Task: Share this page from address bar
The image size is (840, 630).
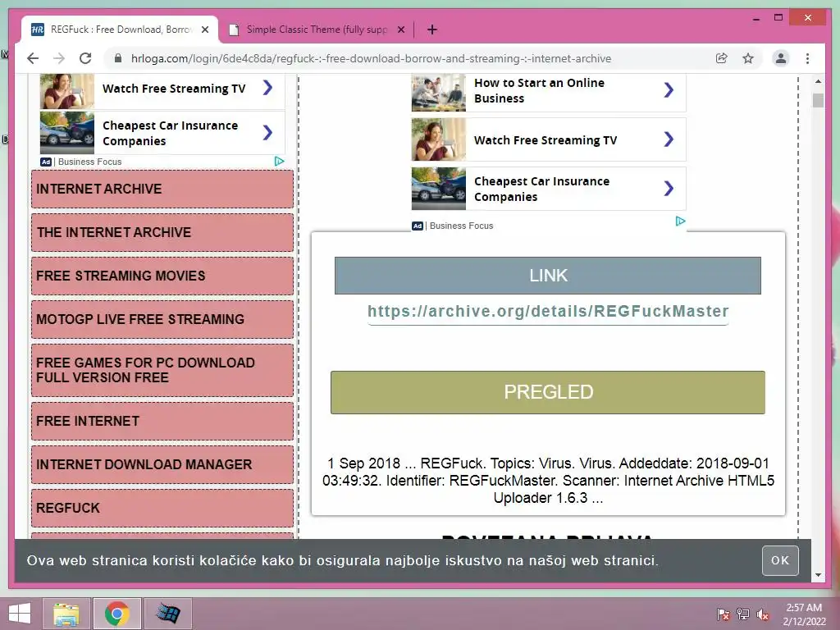Action: tap(722, 58)
